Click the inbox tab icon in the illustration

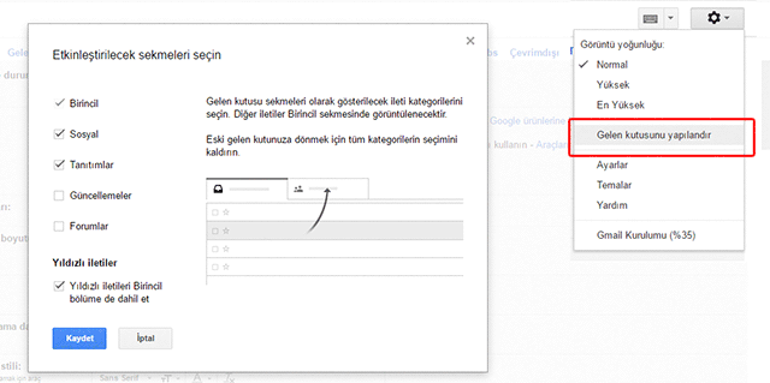pyautogui.click(x=219, y=189)
